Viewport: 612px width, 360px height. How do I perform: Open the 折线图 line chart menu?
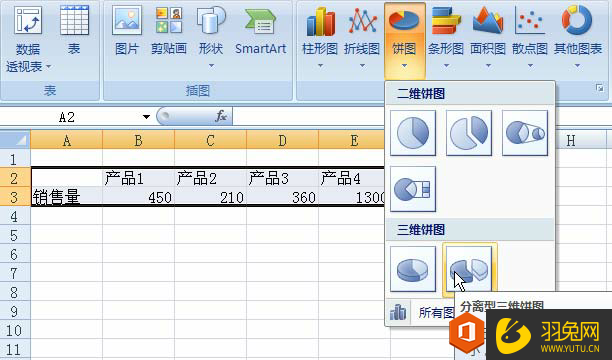pyautogui.click(x=362, y=38)
